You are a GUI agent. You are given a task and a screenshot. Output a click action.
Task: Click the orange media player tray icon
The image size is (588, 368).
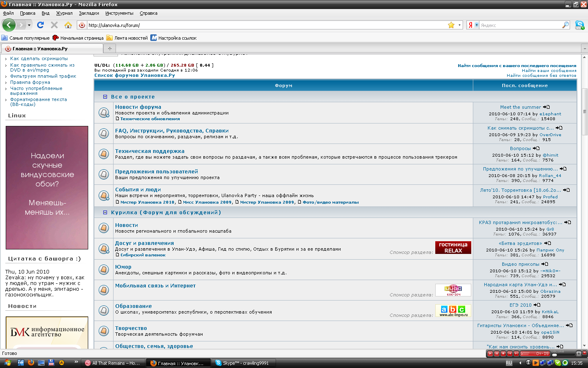535,363
